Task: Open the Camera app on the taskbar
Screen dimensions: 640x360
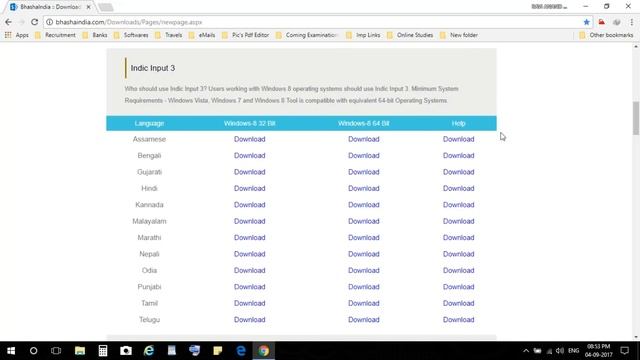Action: click(x=126, y=351)
